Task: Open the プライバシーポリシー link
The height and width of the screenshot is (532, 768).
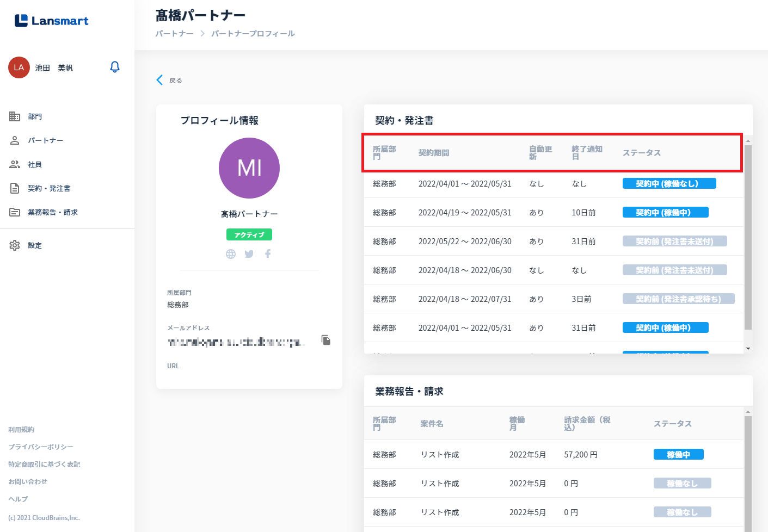Action: pyautogui.click(x=41, y=447)
